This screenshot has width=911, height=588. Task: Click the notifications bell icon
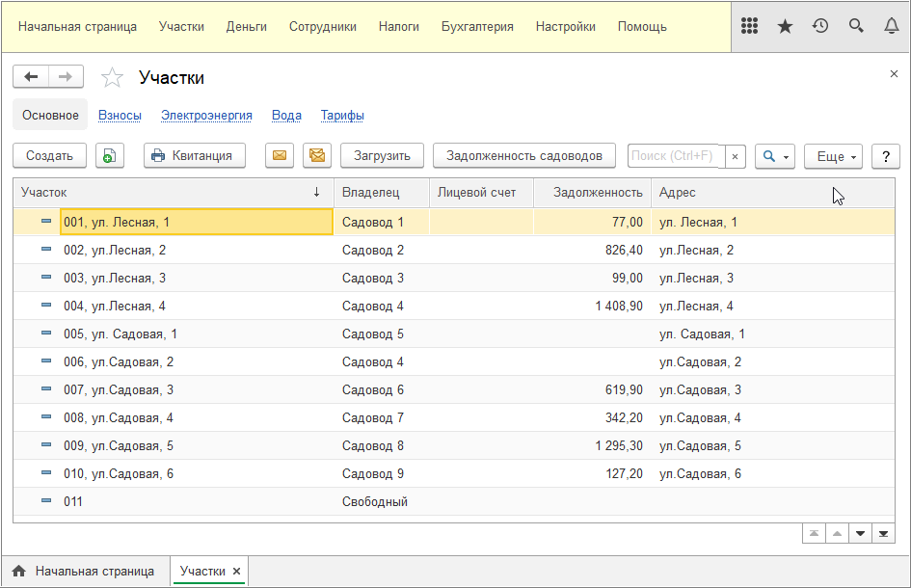click(x=891, y=26)
